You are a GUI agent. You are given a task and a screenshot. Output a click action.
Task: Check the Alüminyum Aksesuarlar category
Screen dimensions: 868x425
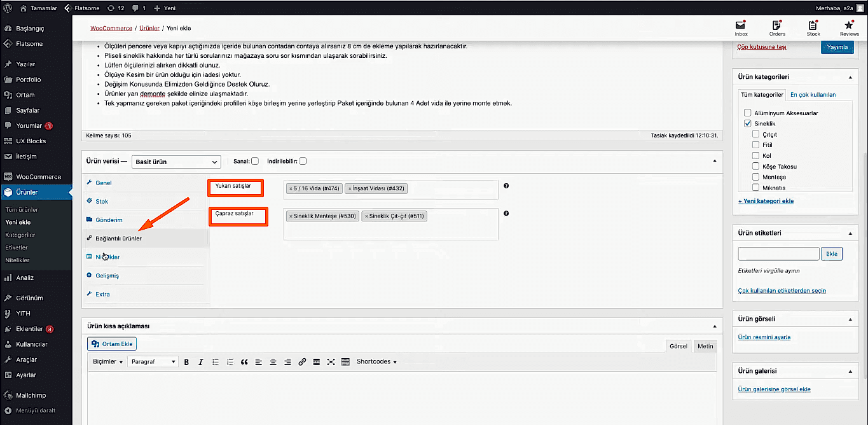pos(748,113)
